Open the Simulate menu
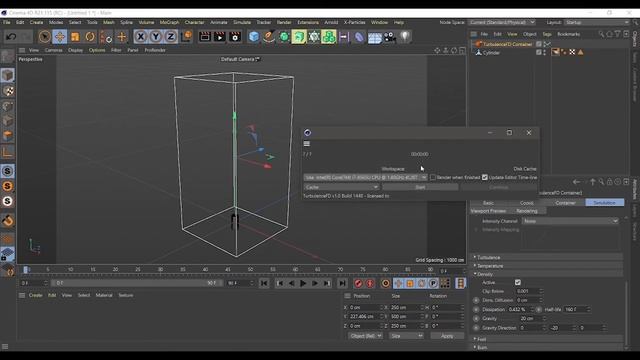Viewport: 640px width, 360px height. point(242,22)
